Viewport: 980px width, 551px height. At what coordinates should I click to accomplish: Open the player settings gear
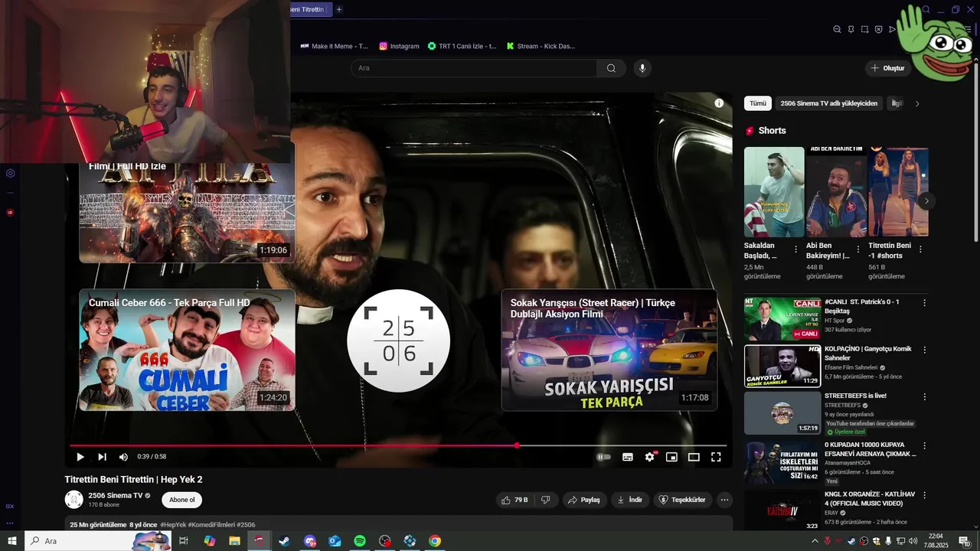pyautogui.click(x=649, y=457)
